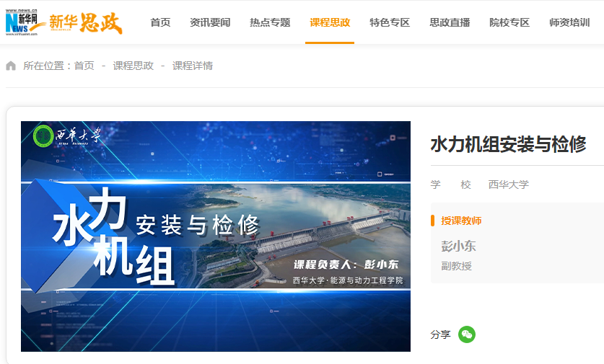Go to 热点专题 in the top menu
This screenshot has width=604, height=364.
tap(270, 22)
